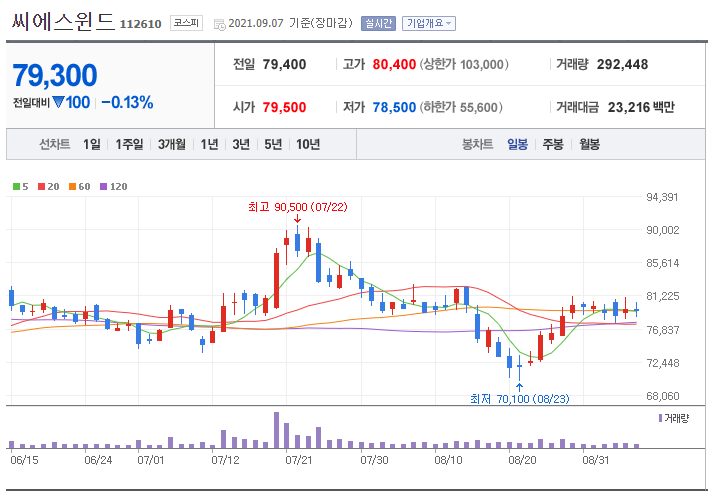Click the 저가 value 78,500
This screenshot has width=708, height=491.
pos(394,108)
